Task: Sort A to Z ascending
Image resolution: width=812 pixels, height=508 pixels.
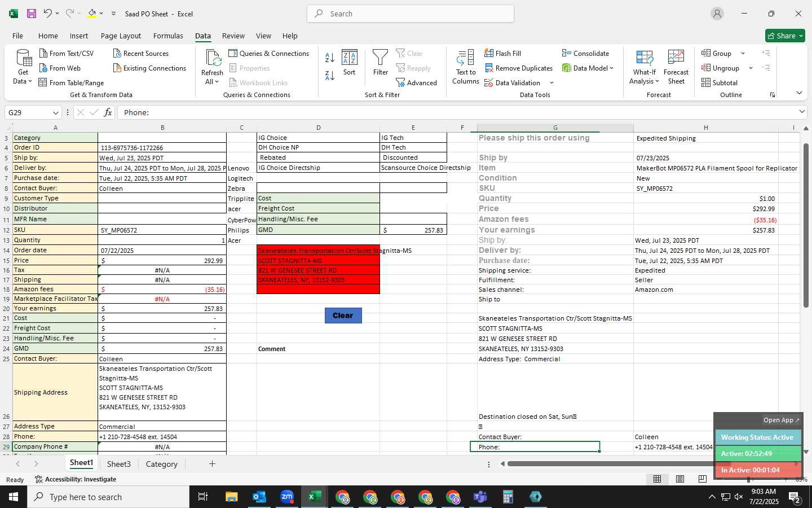Action: point(330,58)
